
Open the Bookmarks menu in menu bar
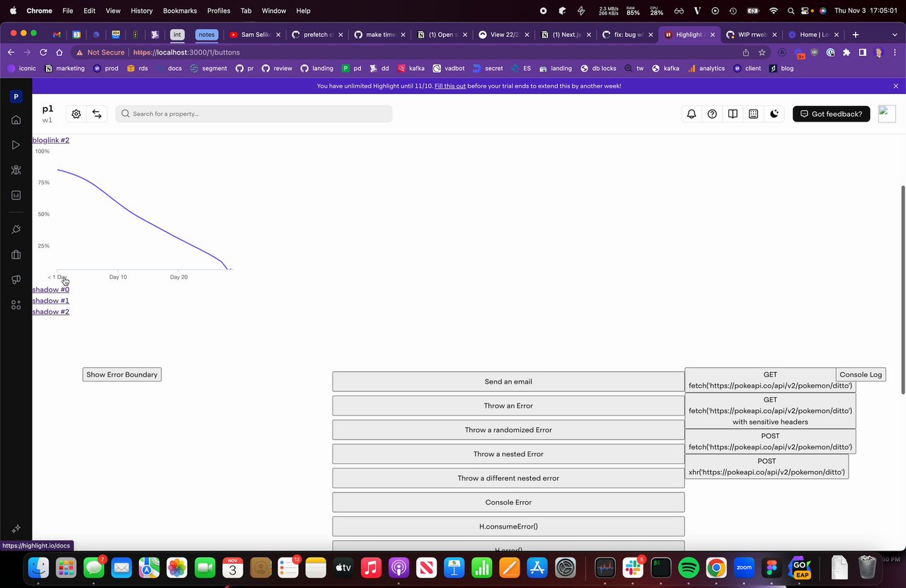[180, 11]
